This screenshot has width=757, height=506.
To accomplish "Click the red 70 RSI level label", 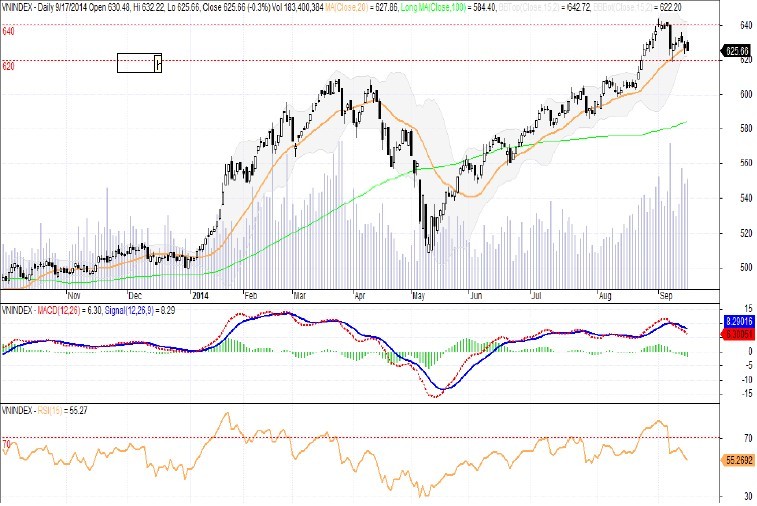I will coord(7,444).
